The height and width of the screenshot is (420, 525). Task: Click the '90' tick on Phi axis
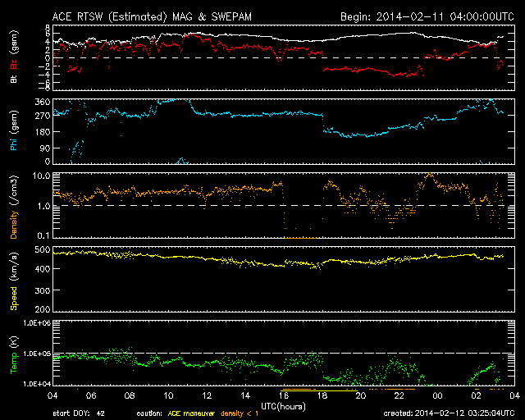[x=45, y=148]
